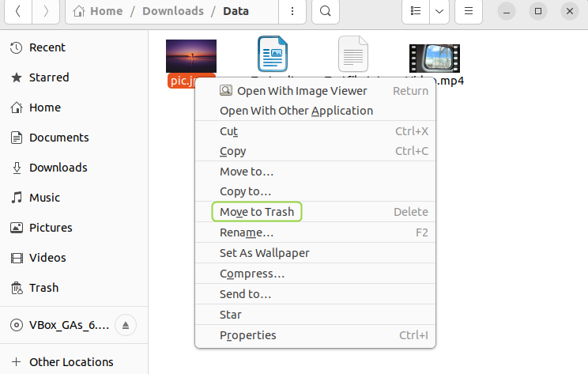Open Other Locations in the sidebar

coord(71,362)
